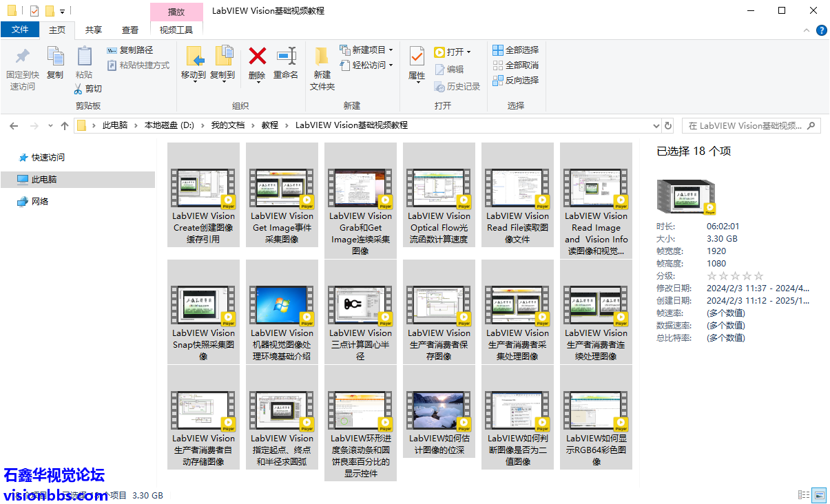Open the Customize Quick Access Toolbar dropdown
Viewport: 830px width, 504px height.
pyautogui.click(x=62, y=11)
